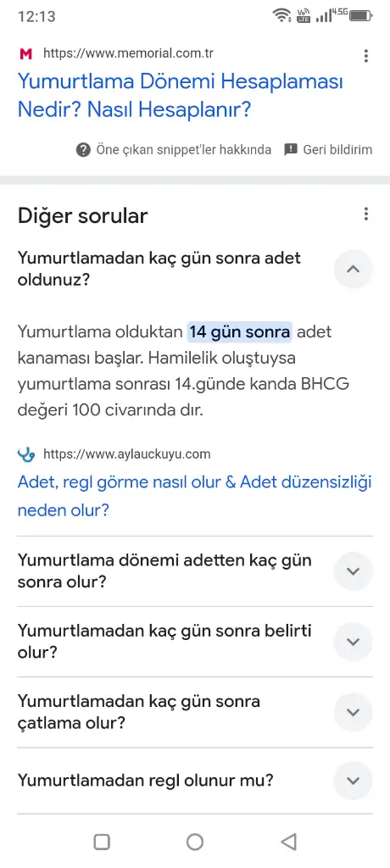Tap the feedback icon next to Geri bildirim
Viewport: 390px width, 868px height.
tap(291, 149)
